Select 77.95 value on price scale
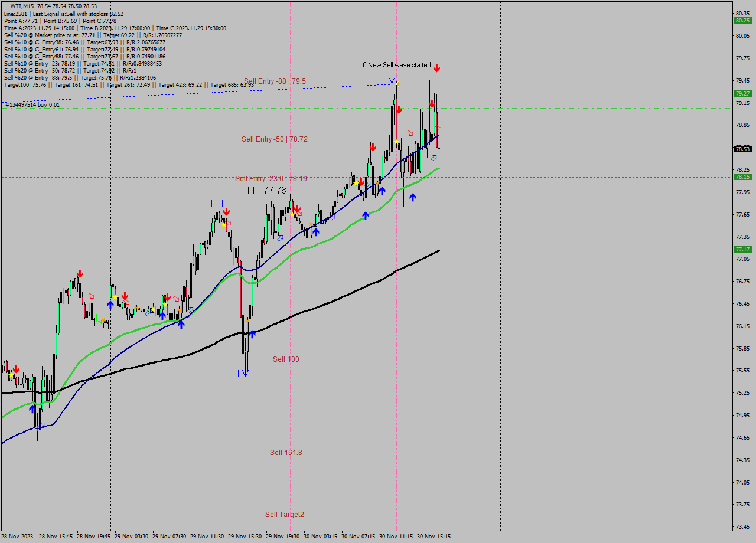756x543 pixels. pyautogui.click(x=742, y=192)
